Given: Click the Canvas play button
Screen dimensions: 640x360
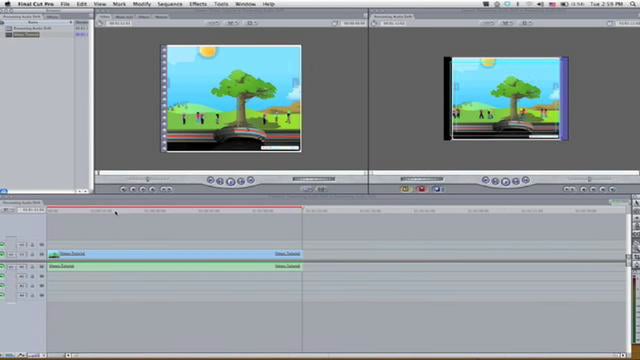Looking at the screenshot, I should point(505,182).
